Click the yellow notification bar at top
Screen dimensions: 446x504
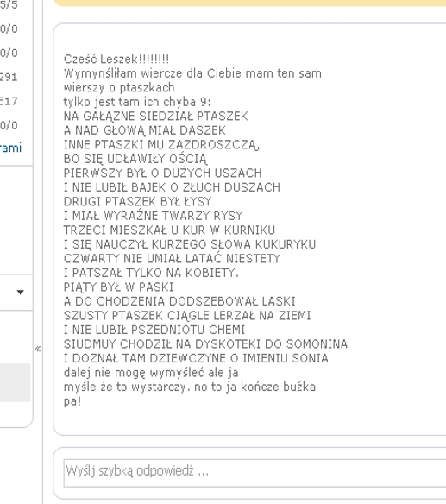[249, 3]
